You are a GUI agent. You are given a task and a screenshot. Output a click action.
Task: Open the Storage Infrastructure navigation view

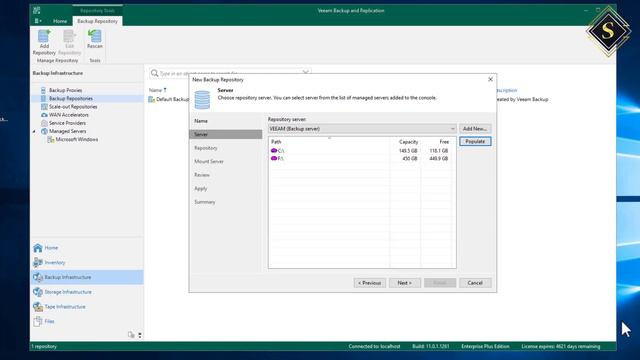click(87, 292)
